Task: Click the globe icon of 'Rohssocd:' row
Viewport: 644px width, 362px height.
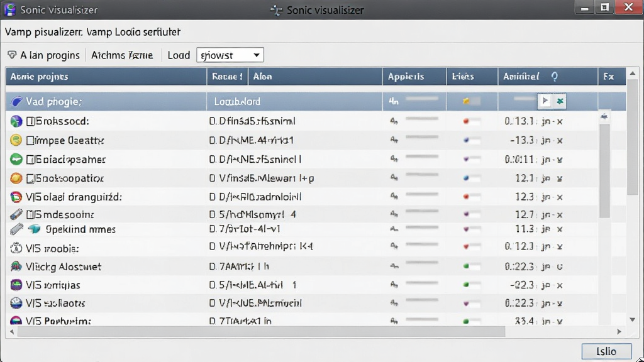Action: coord(16,121)
